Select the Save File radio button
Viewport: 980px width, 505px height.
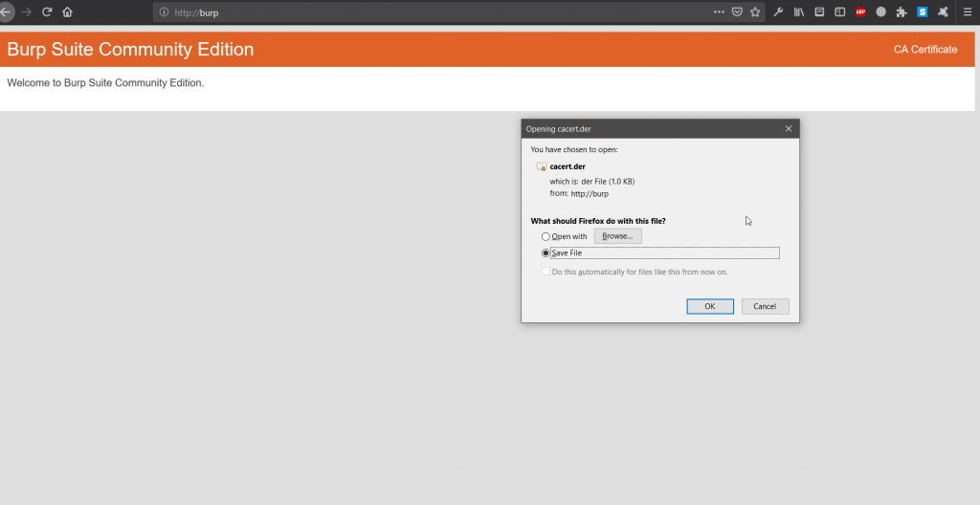[546, 253]
